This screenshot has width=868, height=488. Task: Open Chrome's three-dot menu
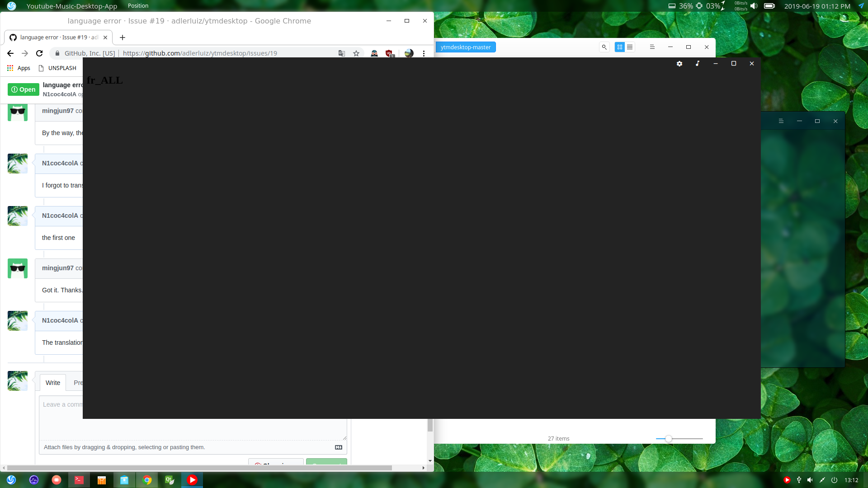click(424, 53)
